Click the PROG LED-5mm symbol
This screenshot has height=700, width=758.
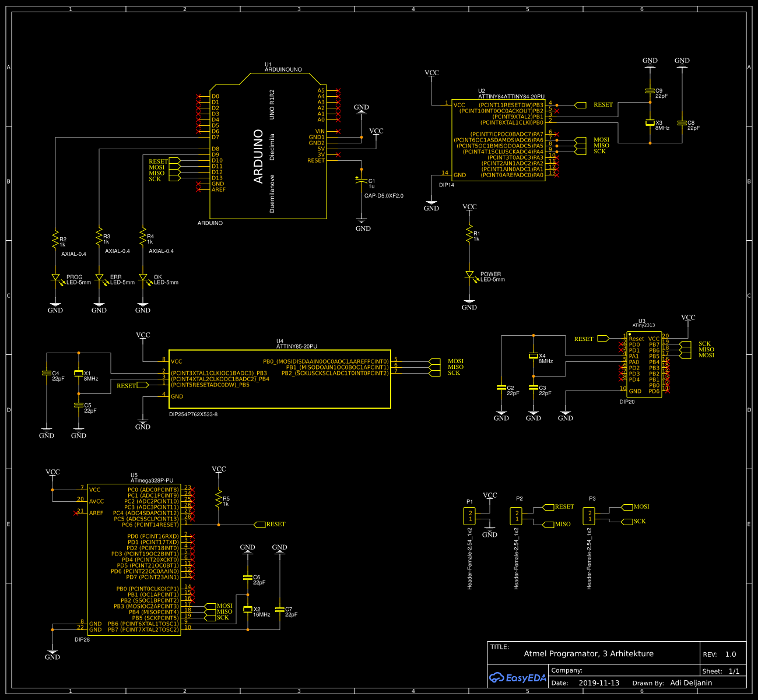coord(56,277)
